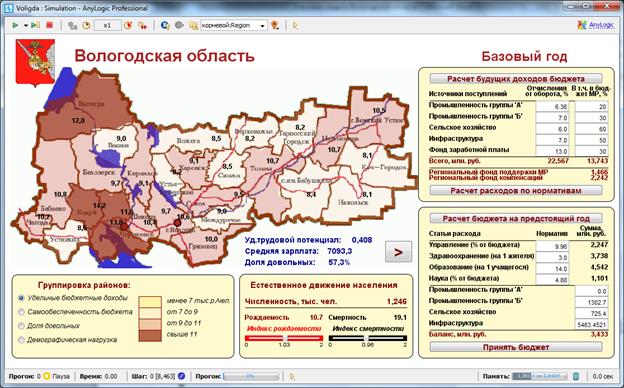Click the navigate to object icon

[x=193, y=25]
